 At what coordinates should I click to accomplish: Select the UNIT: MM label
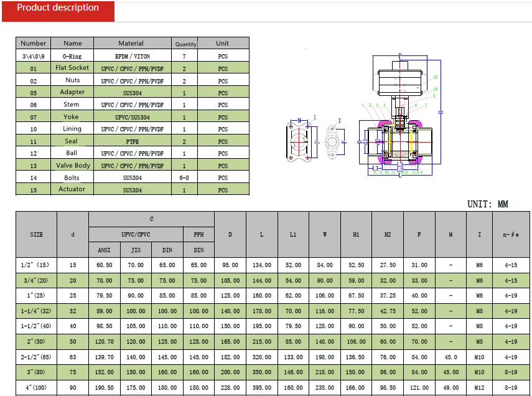[x=489, y=204]
